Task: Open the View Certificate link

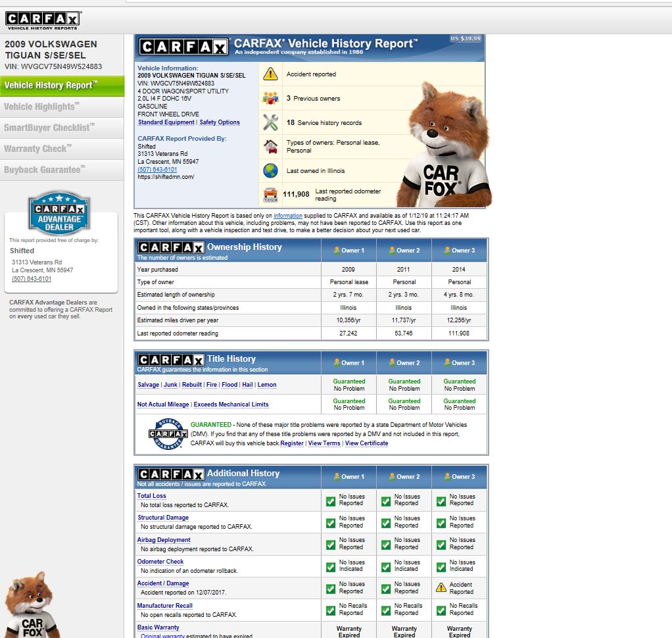Action: [x=366, y=443]
